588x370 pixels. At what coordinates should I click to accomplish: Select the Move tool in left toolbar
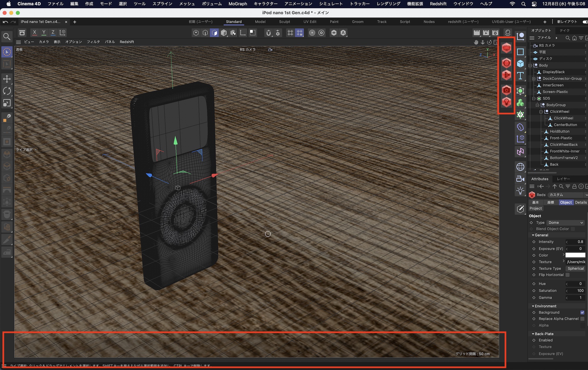pyautogui.click(x=7, y=79)
